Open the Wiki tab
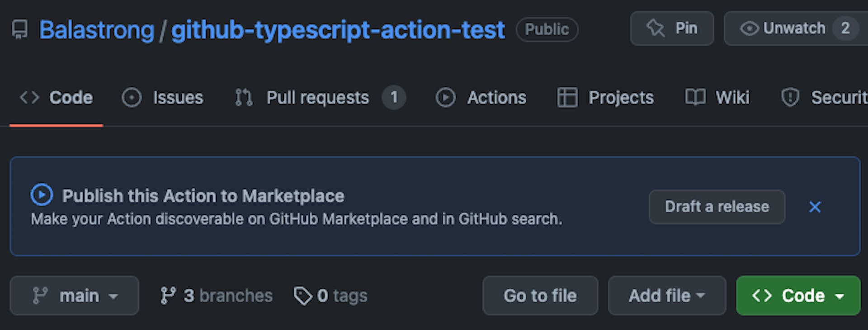This screenshot has width=868, height=330. (717, 98)
